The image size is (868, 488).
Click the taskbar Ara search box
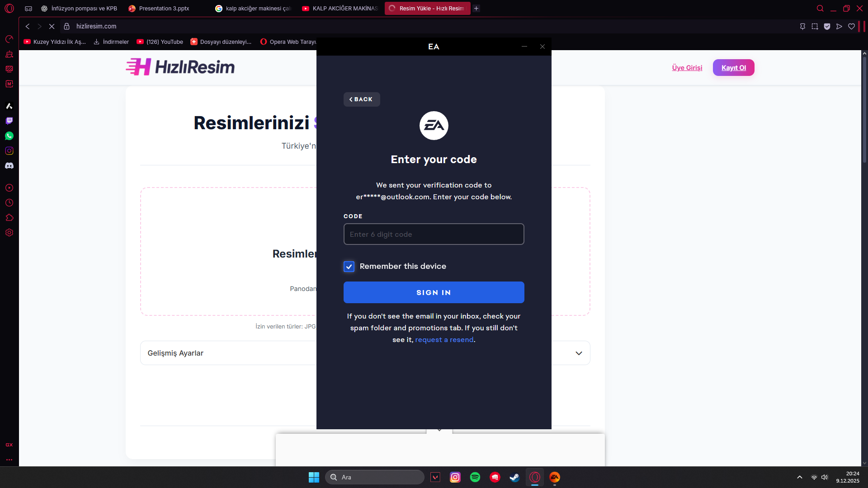pos(375,477)
